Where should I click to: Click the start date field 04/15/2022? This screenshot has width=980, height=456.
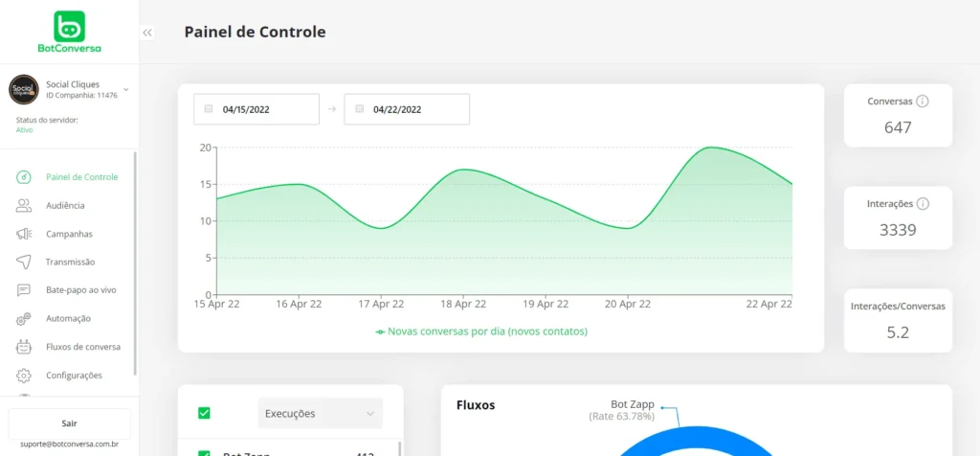point(256,109)
